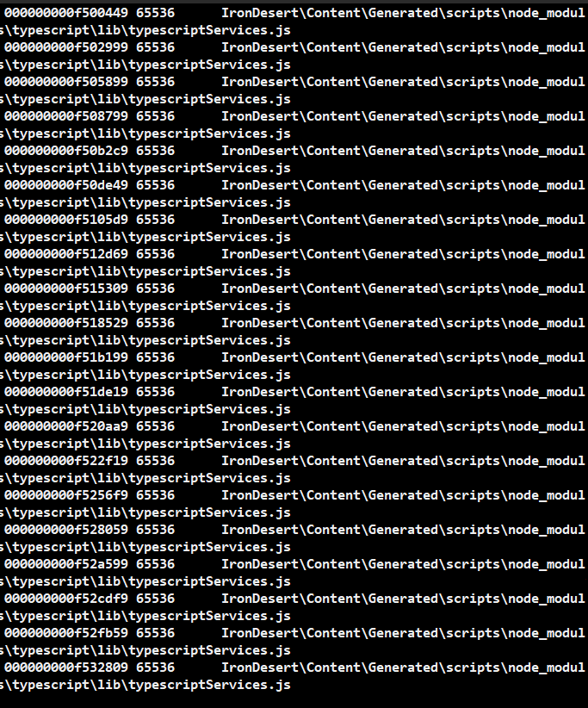
Task: Click the address 000000000f518529
Action: (66, 323)
